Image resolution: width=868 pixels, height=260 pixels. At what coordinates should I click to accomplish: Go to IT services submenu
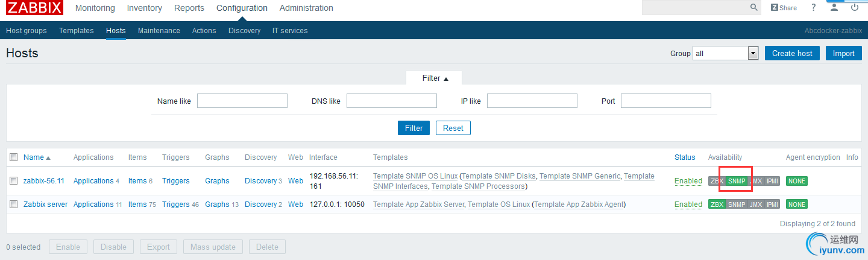coord(290,31)
